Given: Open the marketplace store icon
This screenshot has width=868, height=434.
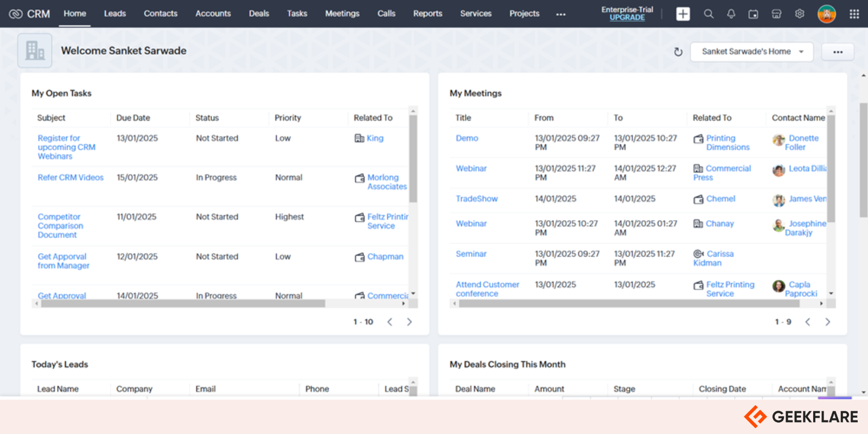Looking at the screenshot, I should coord(776,14).
